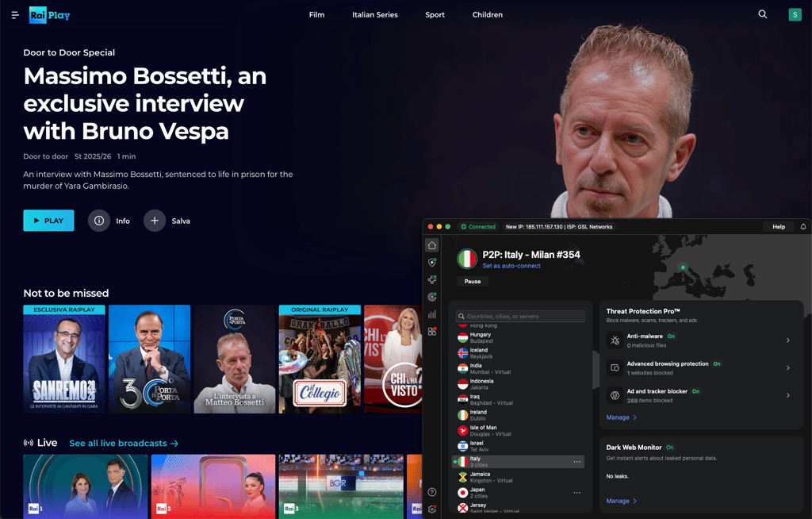
Task: Pause the VPN connection
Action: [x=473, y=282]
